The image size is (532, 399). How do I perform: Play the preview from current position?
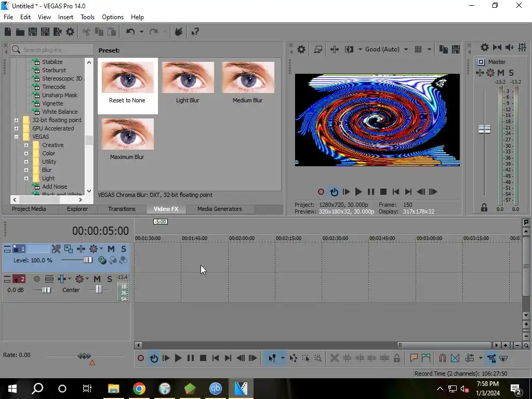coord(358,192)
